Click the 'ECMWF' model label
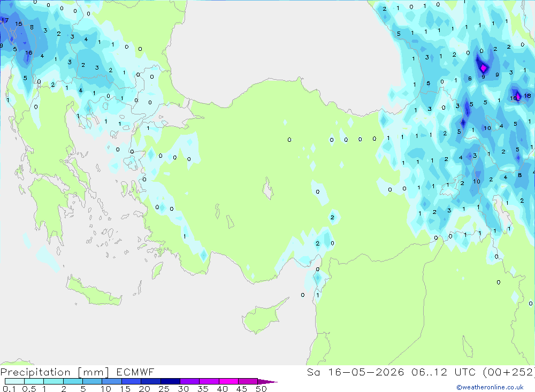Screen dimensions: 535x392 (135, 372)
